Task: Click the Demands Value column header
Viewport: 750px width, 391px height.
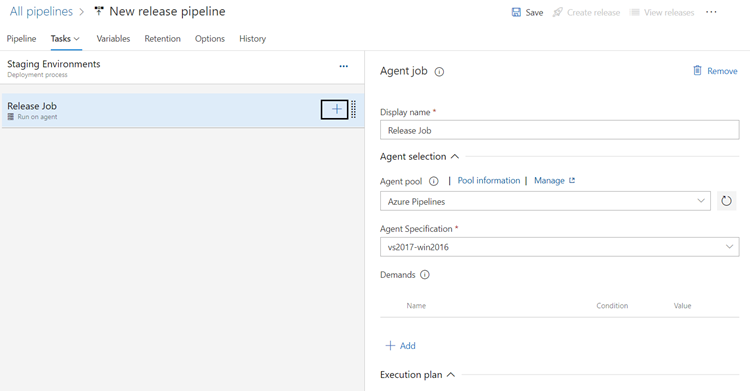Action: tap(682, 305)
